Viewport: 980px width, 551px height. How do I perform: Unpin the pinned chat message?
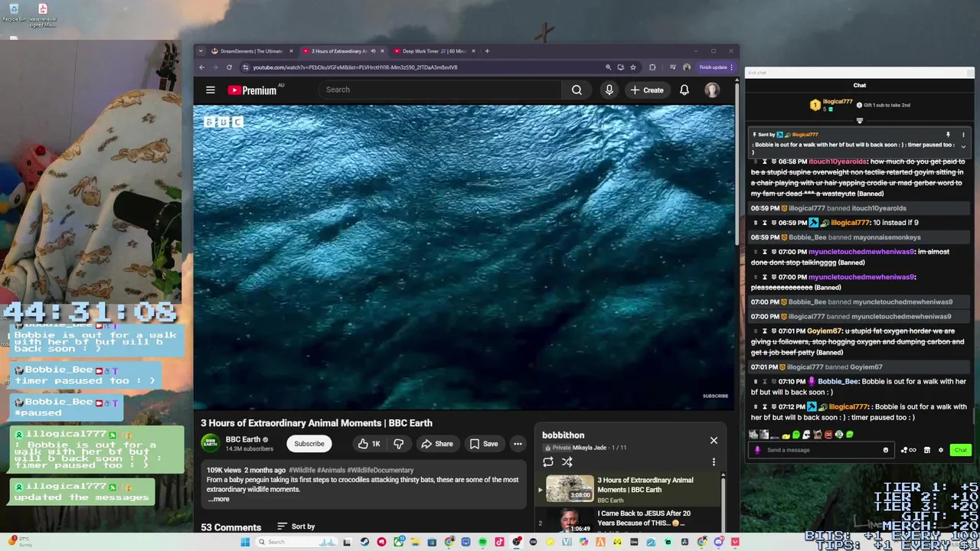click(948, 135)
